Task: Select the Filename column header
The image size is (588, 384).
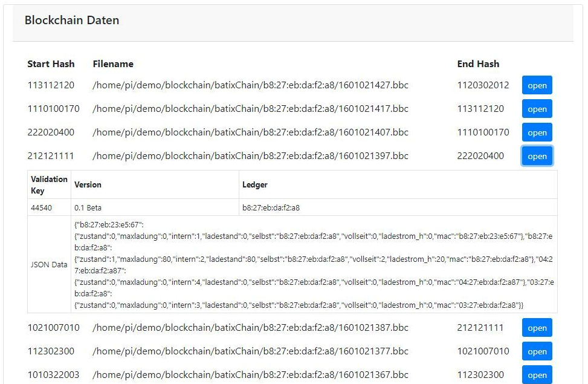Action: point(113,63)
